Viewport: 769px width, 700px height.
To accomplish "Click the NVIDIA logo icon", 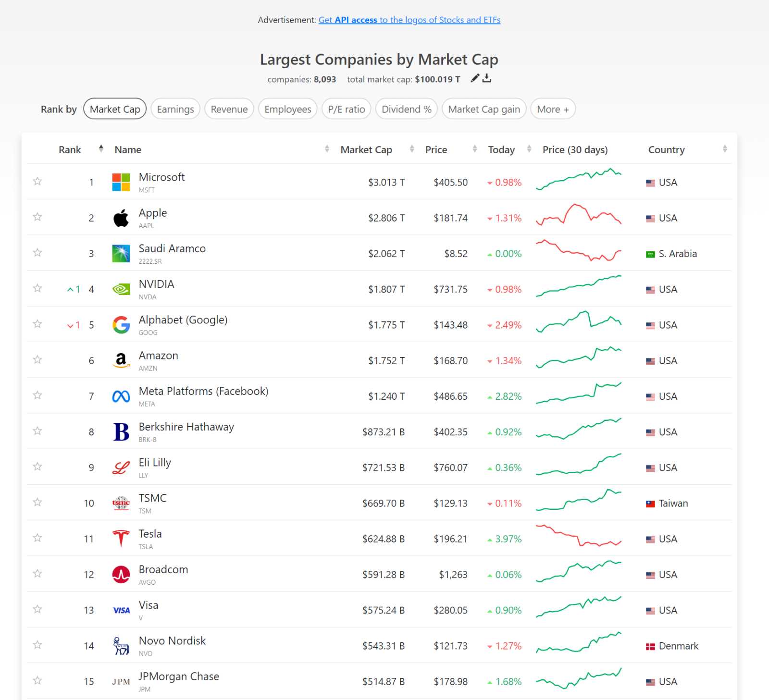I will pos(121,289).
